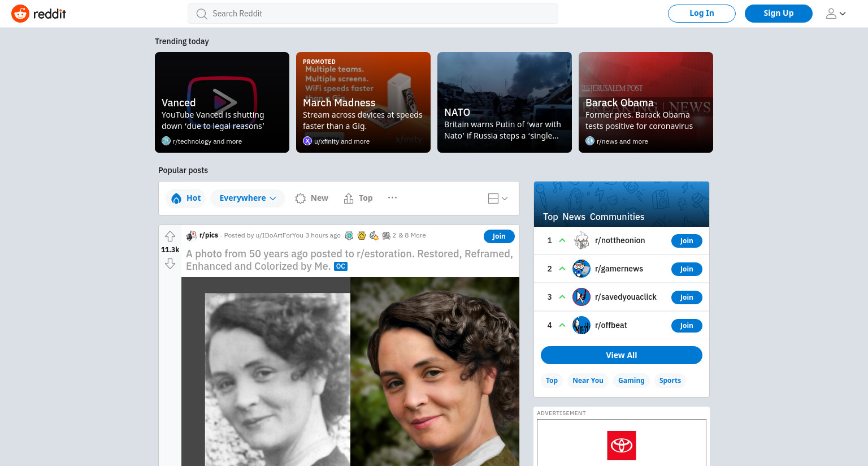The height and width of the screenshot is (466, 868).
Task: Click the '& 8 More' awards text
Action: (x=412, y=235)
